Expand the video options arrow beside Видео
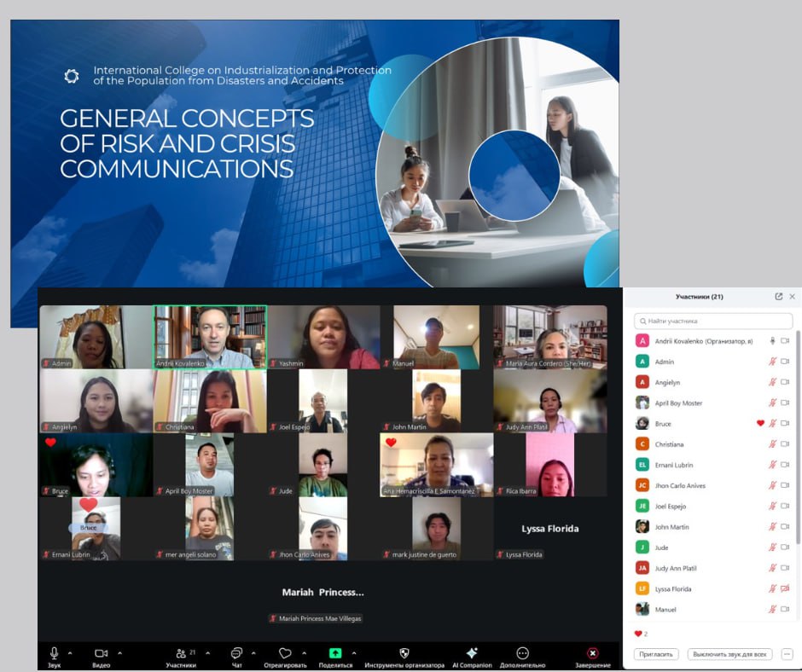The image size is (802, 672). point(119,652)
